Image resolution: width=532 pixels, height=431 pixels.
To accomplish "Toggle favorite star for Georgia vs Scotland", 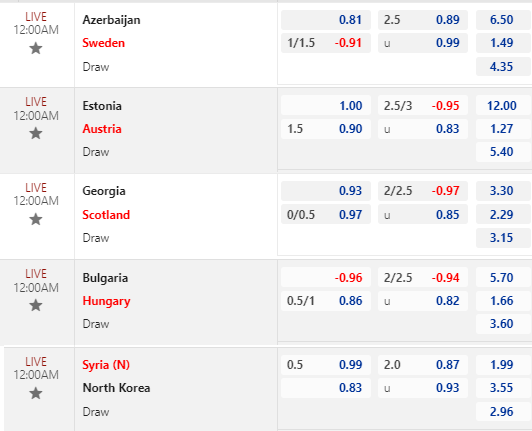I will [x=36, y=219].
